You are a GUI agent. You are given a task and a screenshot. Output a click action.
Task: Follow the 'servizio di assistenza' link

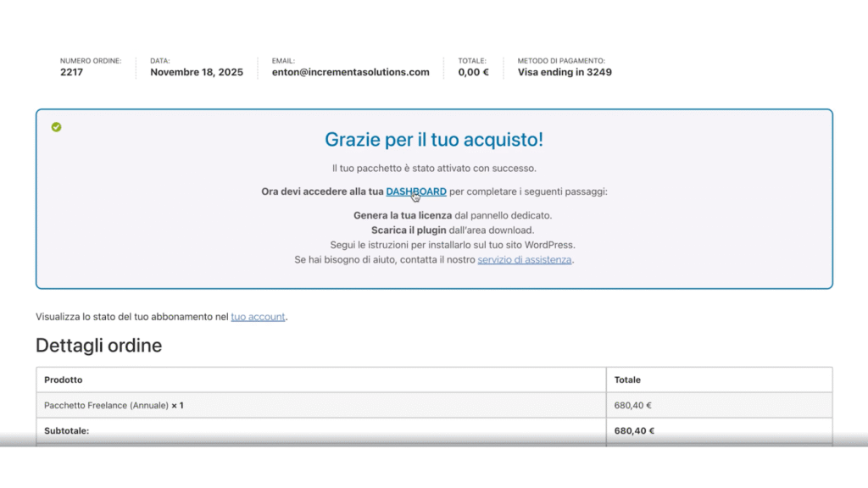pyautogui.click(x=525, y=260)
